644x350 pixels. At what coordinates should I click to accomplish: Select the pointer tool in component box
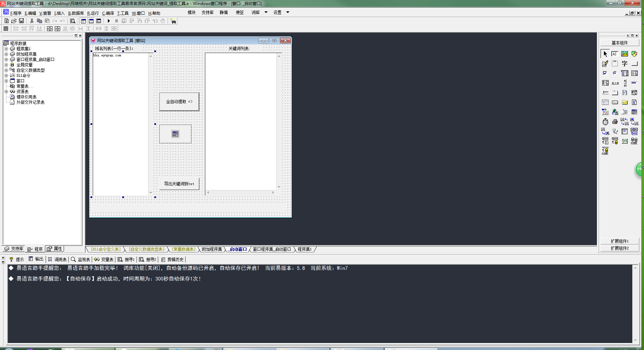click(x=605, y=54)
